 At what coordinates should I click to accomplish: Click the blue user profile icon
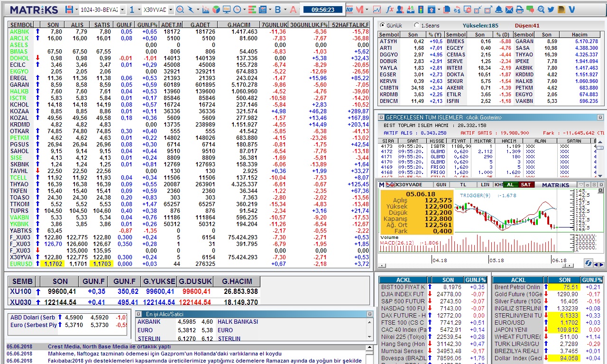(400, 9)
